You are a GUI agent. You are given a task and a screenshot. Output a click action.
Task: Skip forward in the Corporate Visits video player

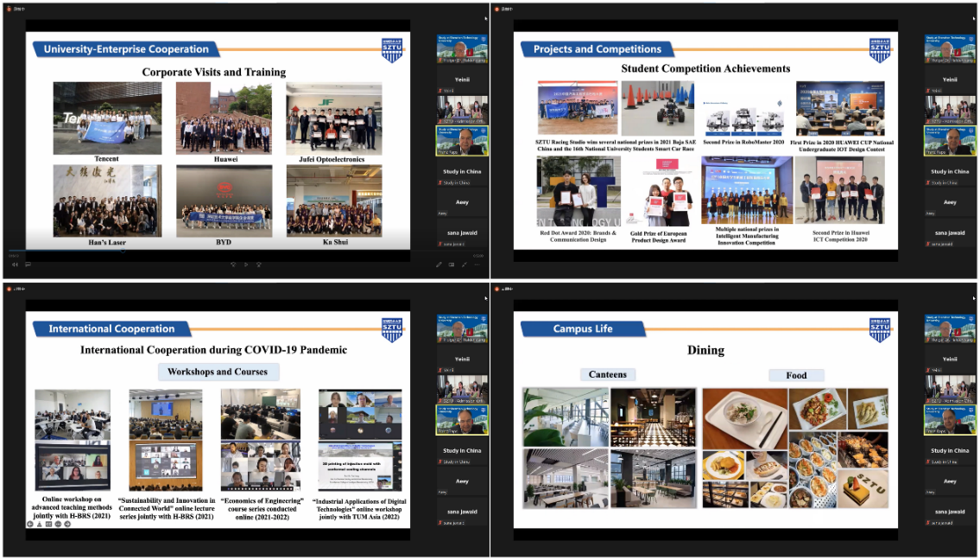coord(259,264)
